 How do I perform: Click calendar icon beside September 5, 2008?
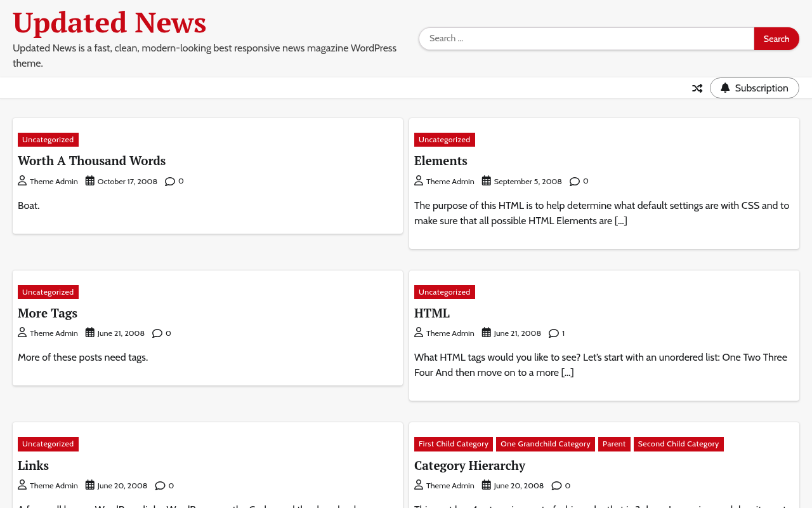(487, 181)
